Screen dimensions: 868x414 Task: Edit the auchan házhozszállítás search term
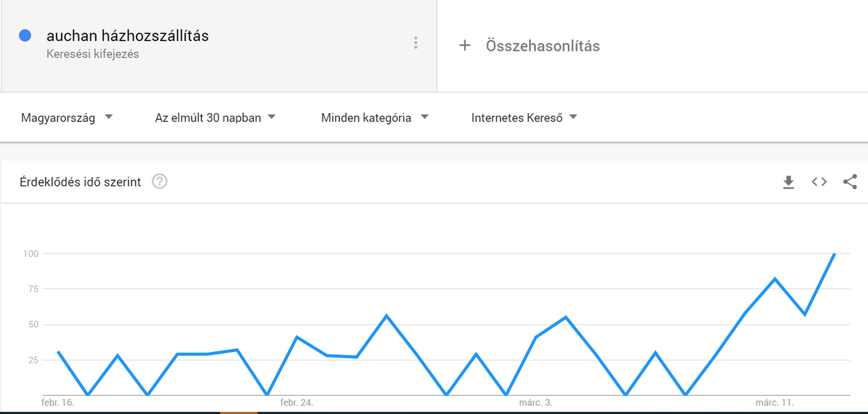[x=127, y=35]
